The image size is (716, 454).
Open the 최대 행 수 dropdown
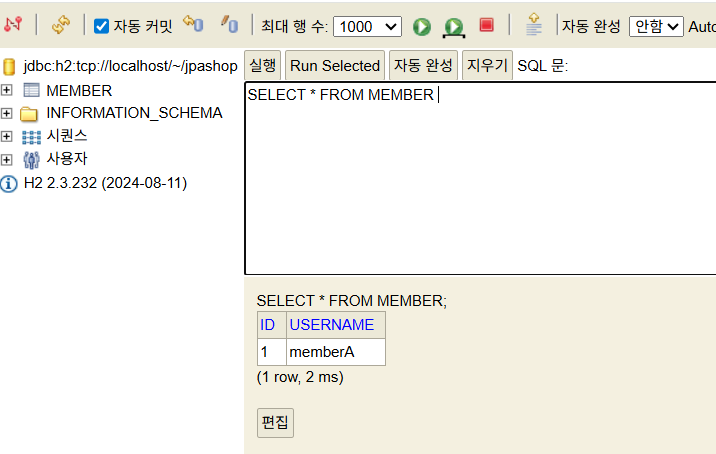pyautogui.click(x=367, y=26)
